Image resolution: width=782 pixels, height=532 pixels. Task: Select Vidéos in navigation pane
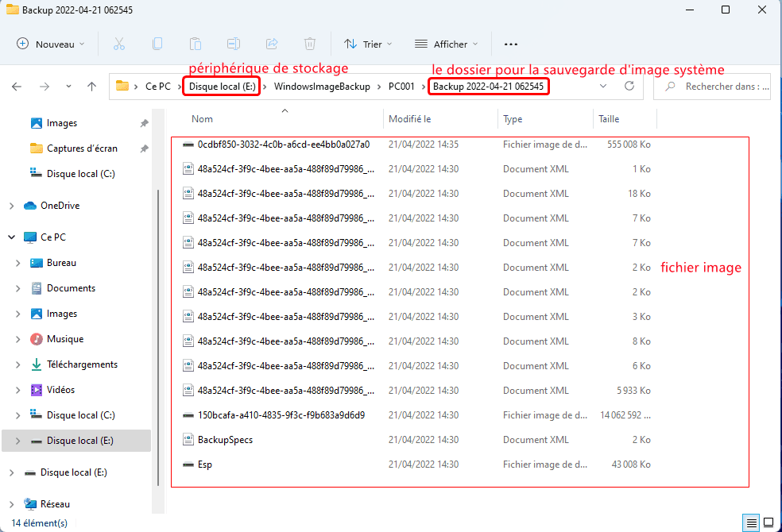coord(60,390)
